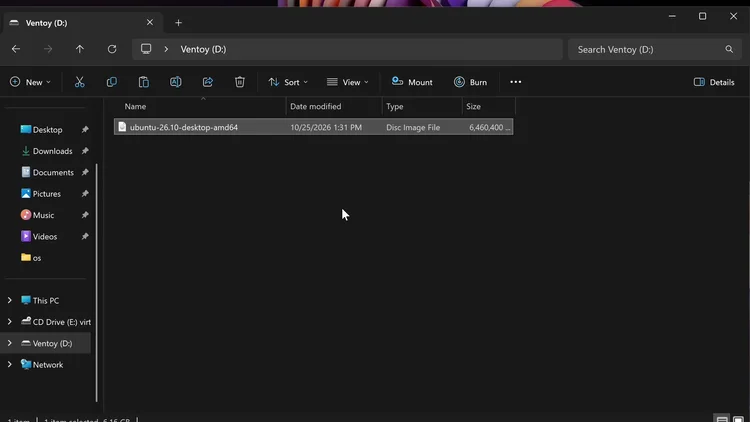The height and width of the screenshot is (422, 750).
Task: Expand the CD Drive (E:) node
Action: point(10,322)
